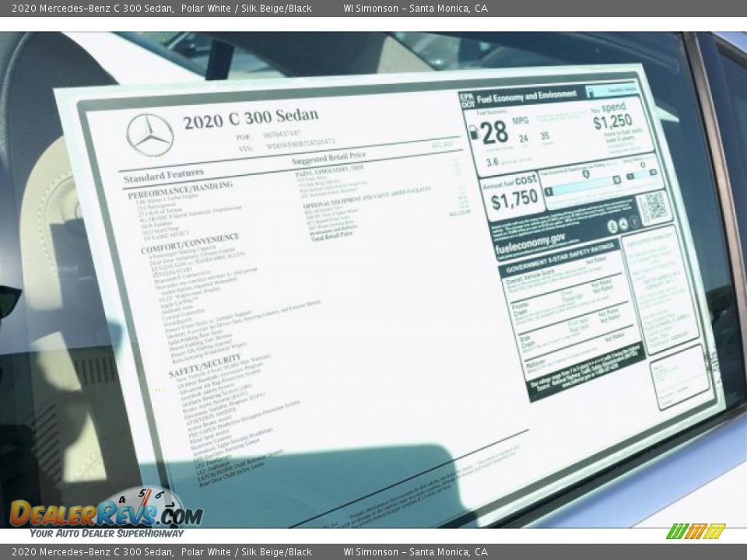
Task: Click the green-orange-yellow striped WMM logo
Action: coord(696,531)
